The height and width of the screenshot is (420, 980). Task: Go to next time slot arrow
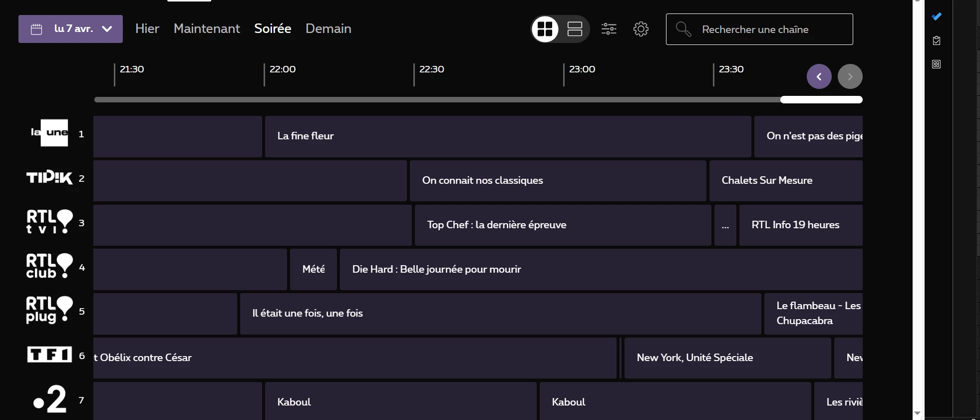coord(850,76)
